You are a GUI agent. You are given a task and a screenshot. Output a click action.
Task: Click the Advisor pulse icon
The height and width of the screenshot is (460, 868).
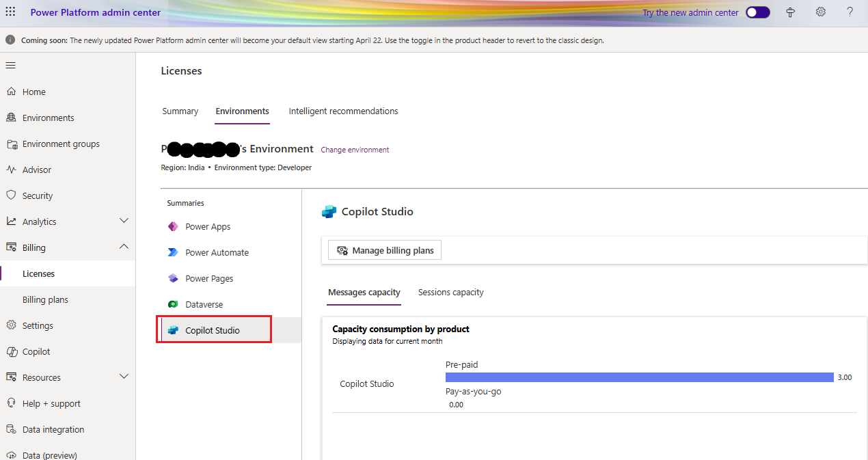pyautogui.click(x=11, y=170)
